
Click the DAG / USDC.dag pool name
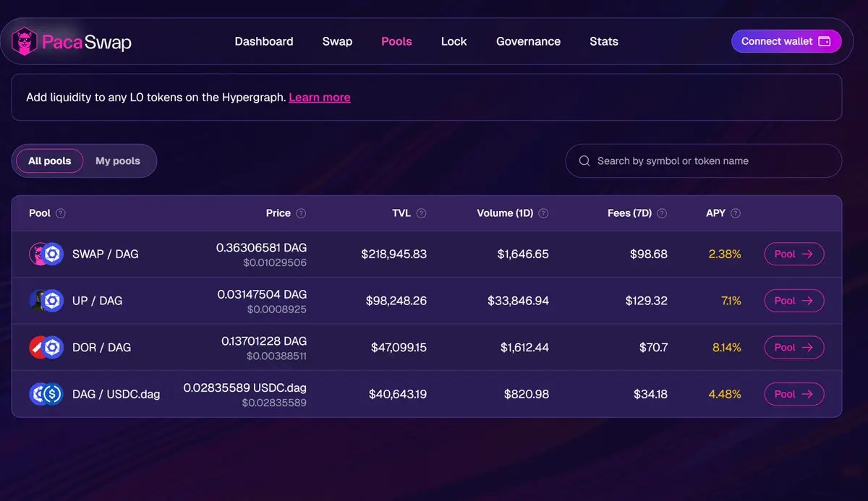tap(116, 394)
